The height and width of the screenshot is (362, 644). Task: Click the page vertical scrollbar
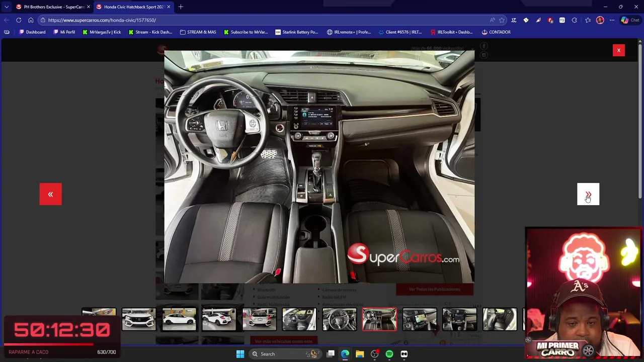(641, 121)
